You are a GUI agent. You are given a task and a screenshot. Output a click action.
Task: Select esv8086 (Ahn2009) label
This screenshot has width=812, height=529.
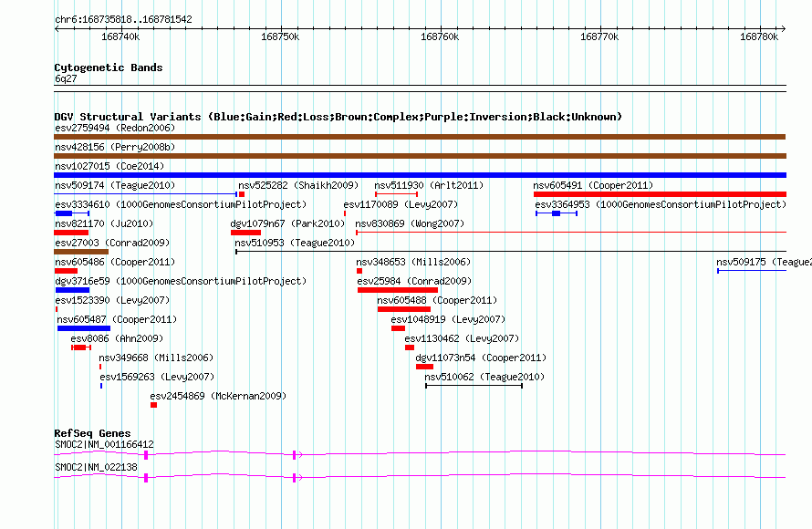click(x=117, y=338)
